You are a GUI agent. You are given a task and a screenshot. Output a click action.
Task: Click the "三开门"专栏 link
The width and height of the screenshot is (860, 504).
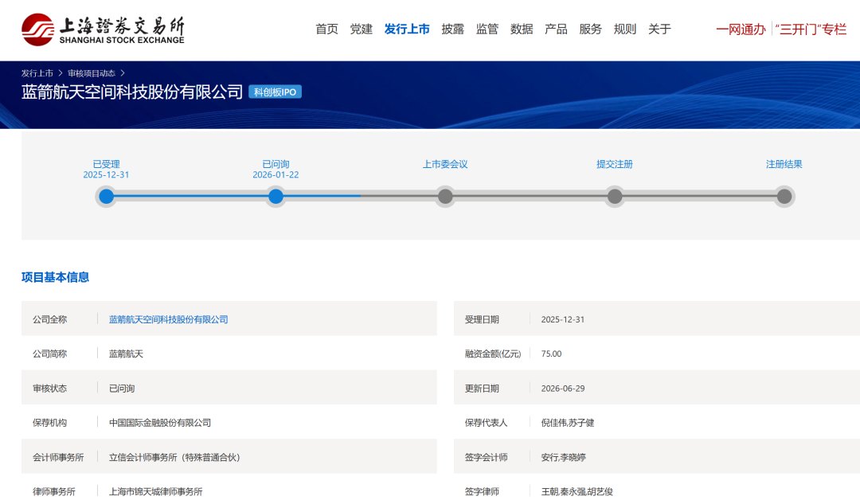(x=811, y=29)
